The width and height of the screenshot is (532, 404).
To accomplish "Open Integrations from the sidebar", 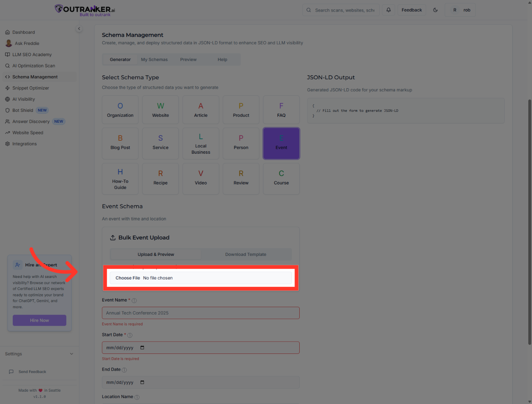I will point(24,144).
